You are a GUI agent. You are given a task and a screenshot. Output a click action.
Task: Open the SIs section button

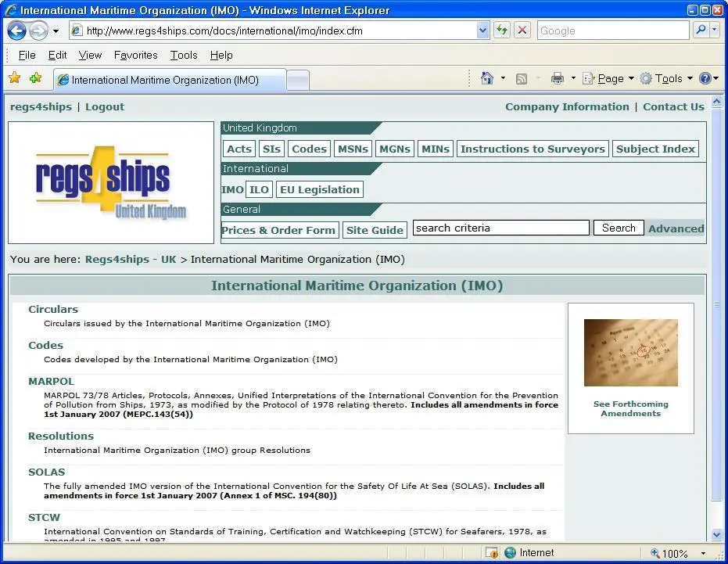click(x=271, y=149)
